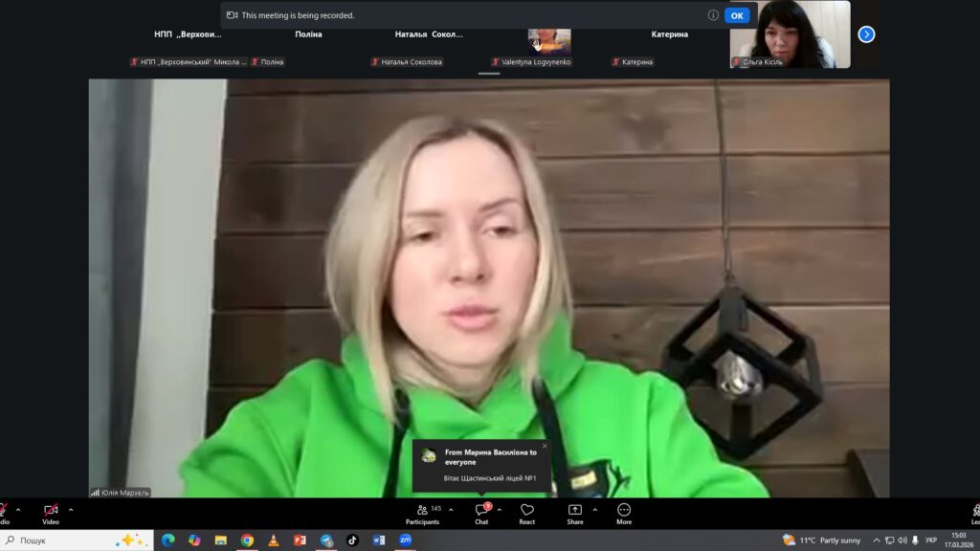
Task: Select Ольга Кісіль video thumbnail
Action: click(789, 34)
